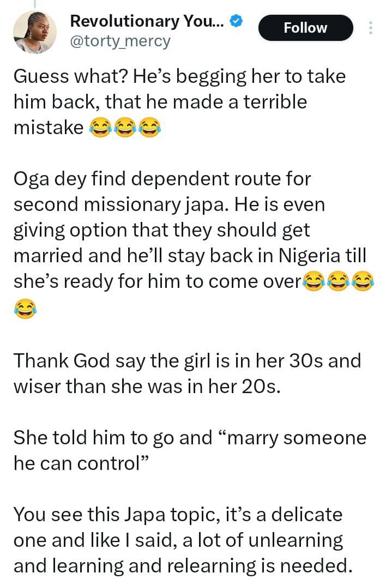The height and width of the screenshot is (579, 392).
Task: Click the Follow button
Action: [306, 28]
